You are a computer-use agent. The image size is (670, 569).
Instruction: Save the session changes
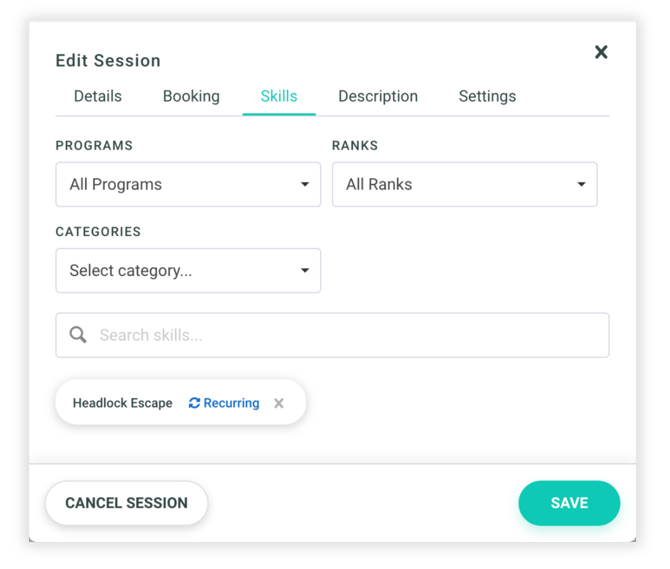[x=569, y=503]
